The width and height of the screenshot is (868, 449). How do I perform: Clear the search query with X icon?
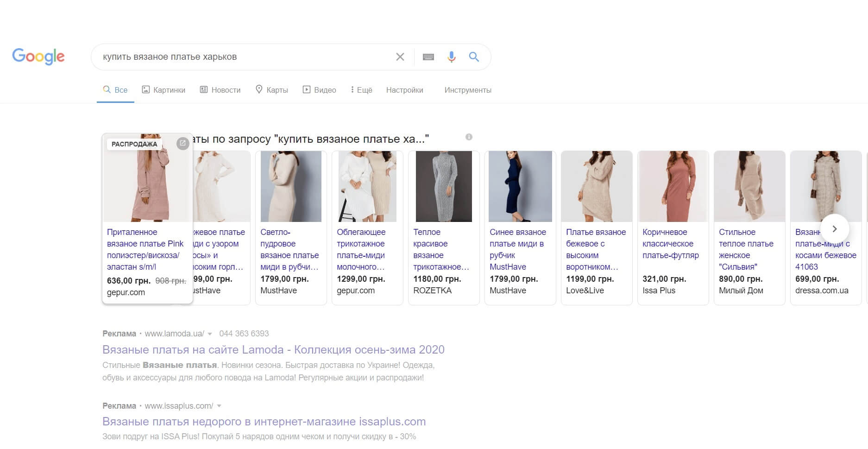click(x=400, y=57)
